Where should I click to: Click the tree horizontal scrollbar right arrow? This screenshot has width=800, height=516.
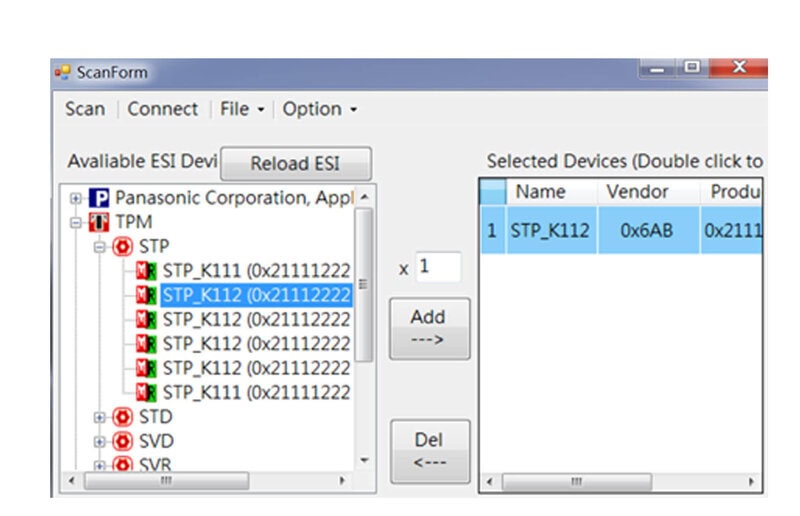point(342,481)
